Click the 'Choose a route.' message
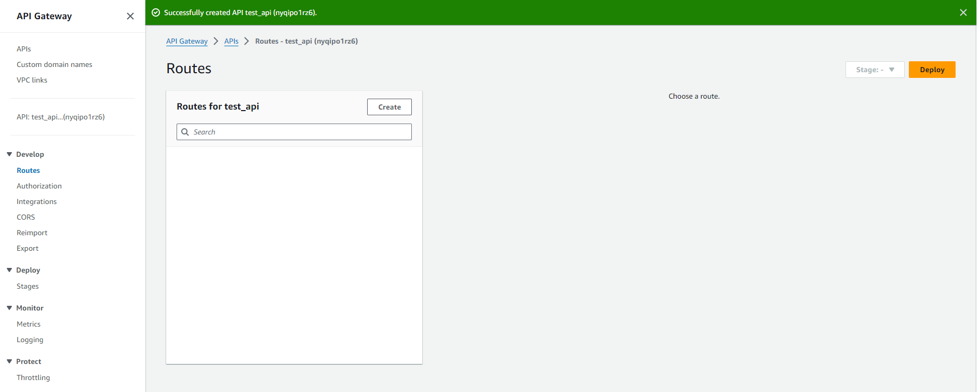980x392 pixels. click(x=694, y=96)
